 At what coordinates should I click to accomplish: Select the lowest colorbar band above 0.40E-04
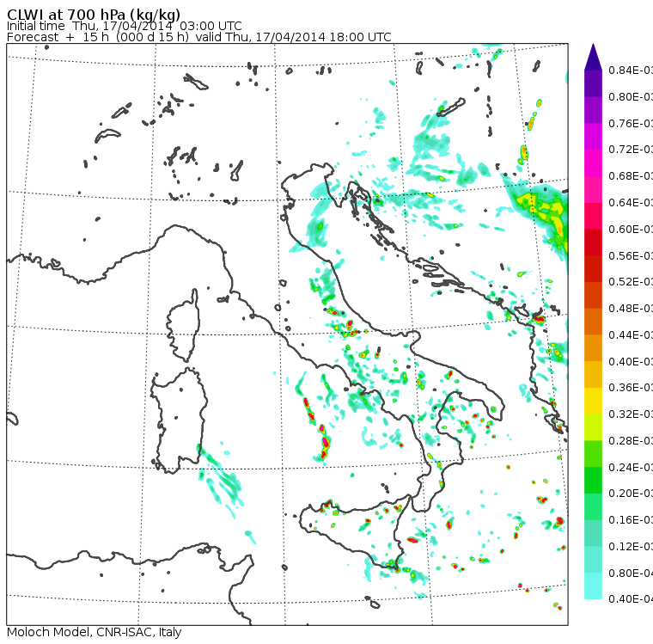click(x=593, y=586)
